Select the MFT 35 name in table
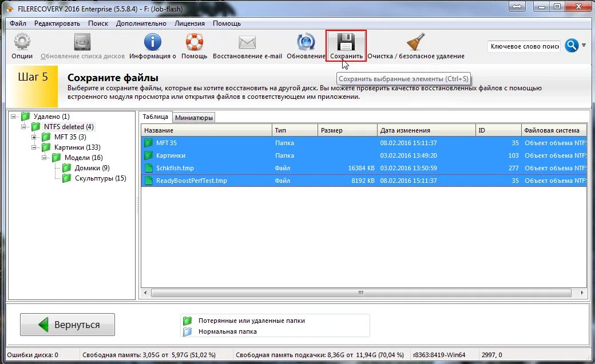595x364 pixels. click(166, 143)
